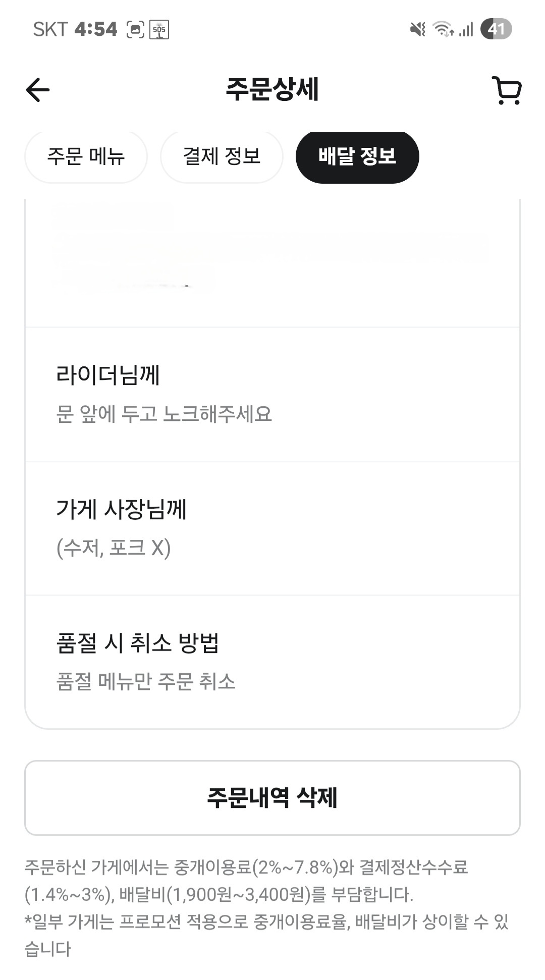
Task: Tap the battery level indicator
Action: pyautogui.click(x=496, y=29)
